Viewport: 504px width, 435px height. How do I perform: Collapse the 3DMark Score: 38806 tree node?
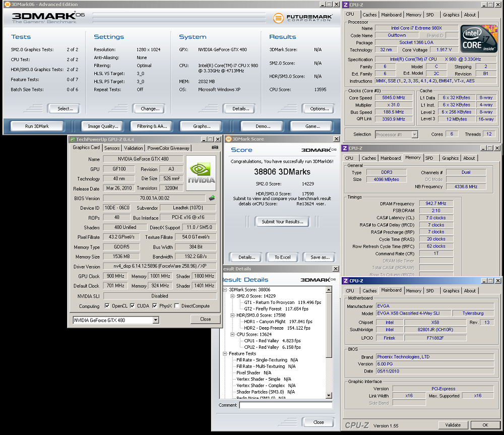coord(225,290)
